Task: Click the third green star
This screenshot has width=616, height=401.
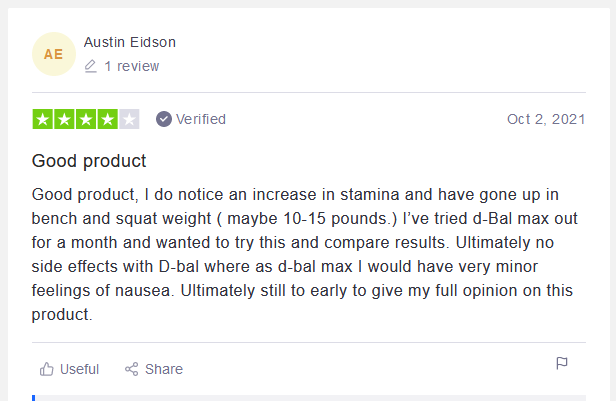Action: coord(86,119)
